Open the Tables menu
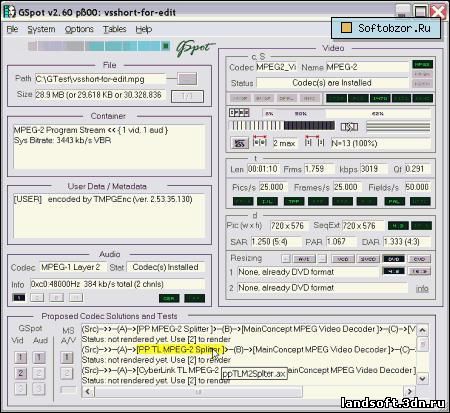This screenshot has height=413, width=450. coord(114,29)
